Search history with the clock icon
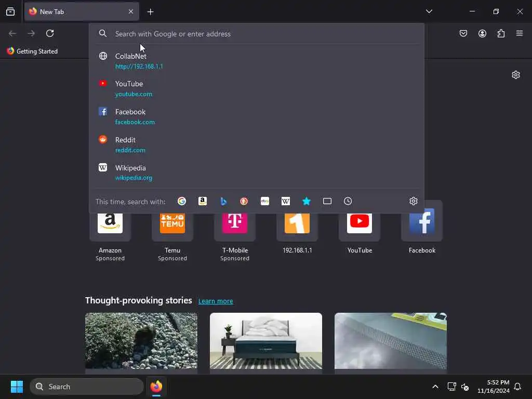 click(348, 201)
